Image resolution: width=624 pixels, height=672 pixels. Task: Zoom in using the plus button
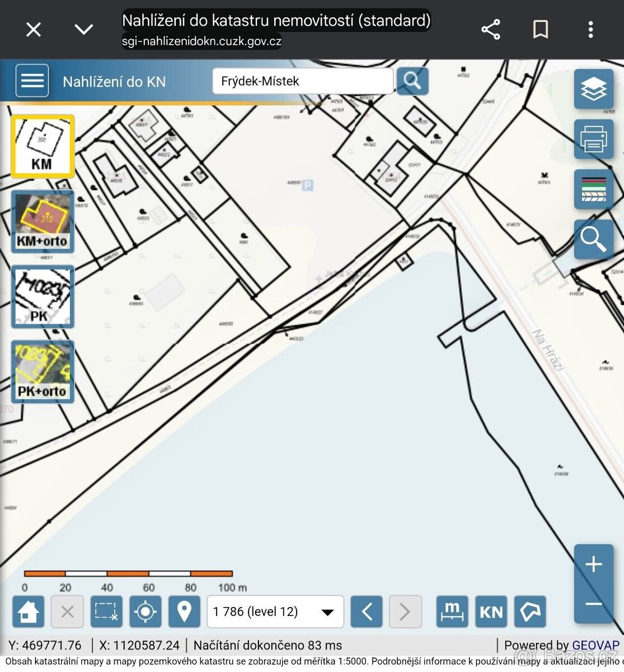pos(593,564)
